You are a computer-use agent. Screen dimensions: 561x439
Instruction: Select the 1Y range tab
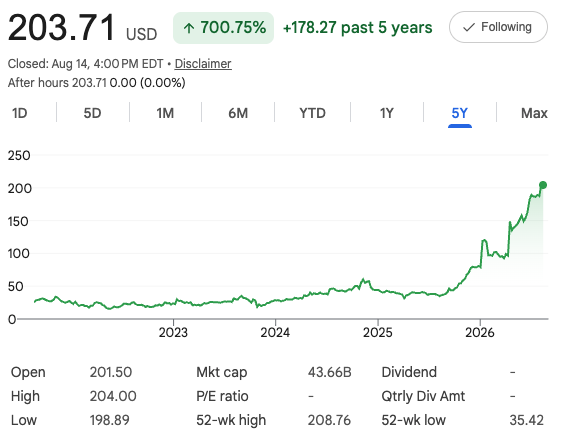click(386, 113)
